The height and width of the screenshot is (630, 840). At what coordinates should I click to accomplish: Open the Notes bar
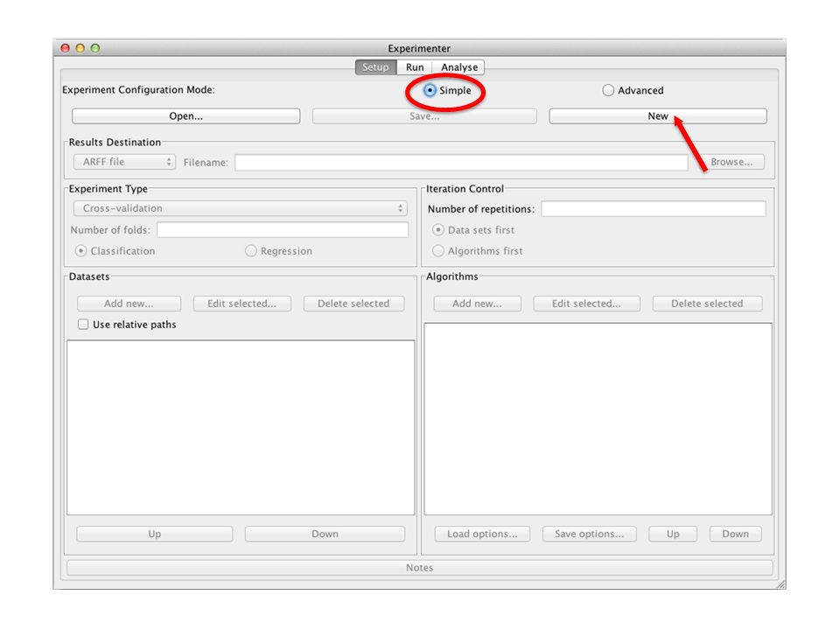[419, 567]
